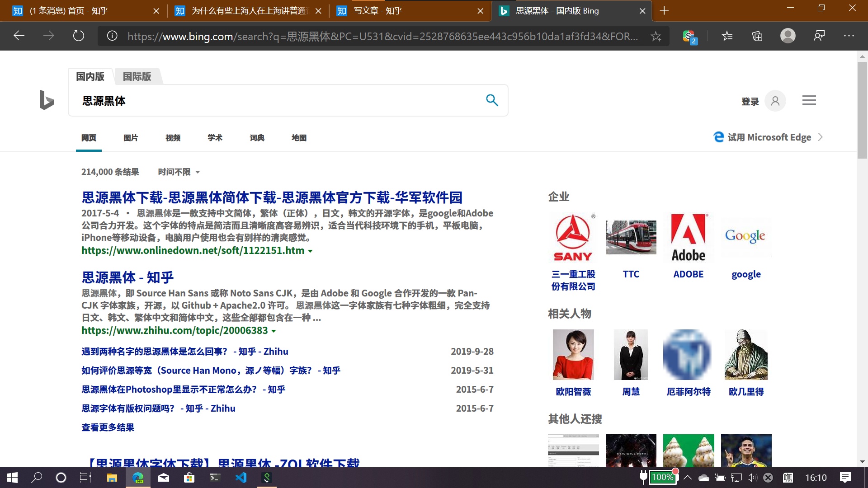Screen dimensions: 868x488
Task: Click the page vertical scrollbar thumb
Action: point(862,110)
